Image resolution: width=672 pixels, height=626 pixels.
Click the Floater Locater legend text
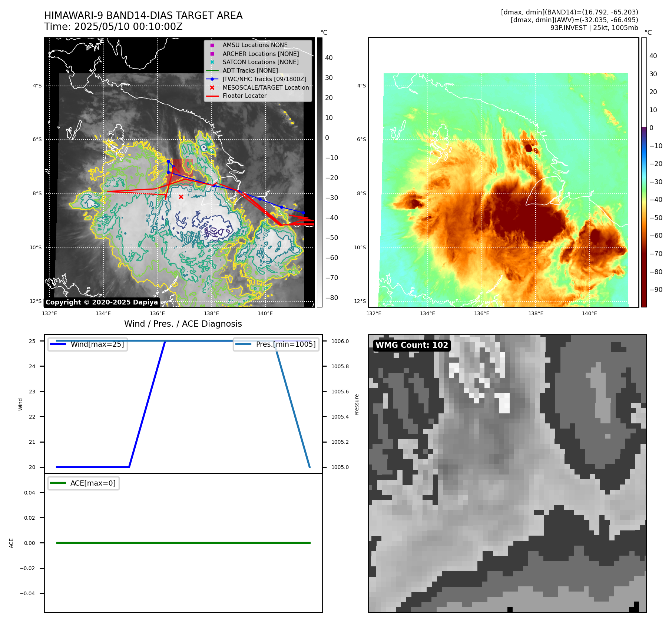click(245, 96)
